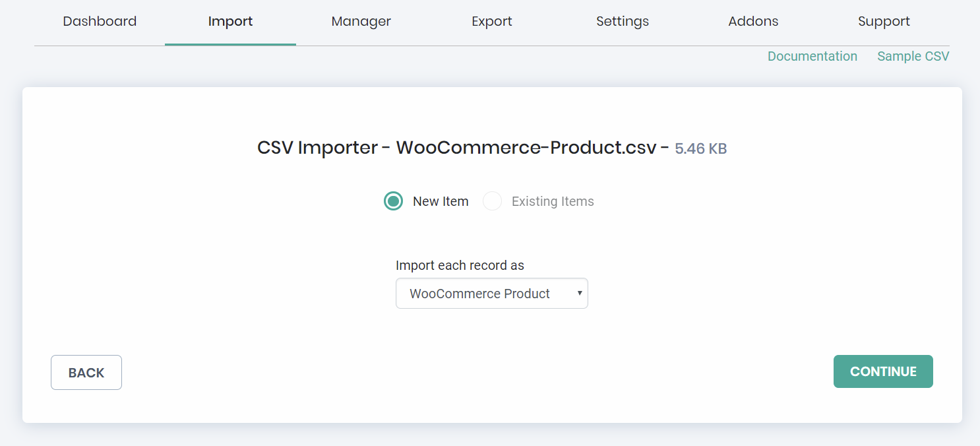This screenshot has width=980, height=446.
Task: Go to the Manager tab
Action: [x=361, y=21]
